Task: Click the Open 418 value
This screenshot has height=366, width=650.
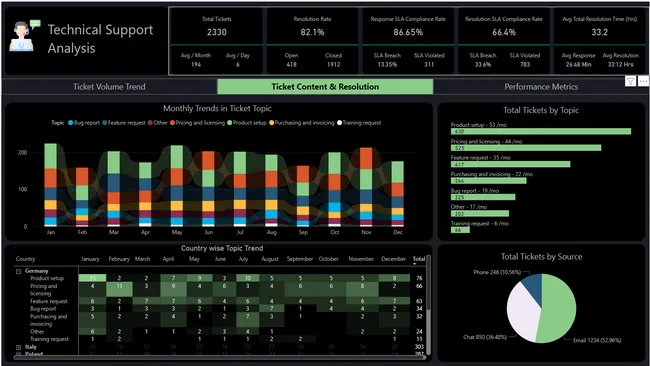Action: (291, 65)
